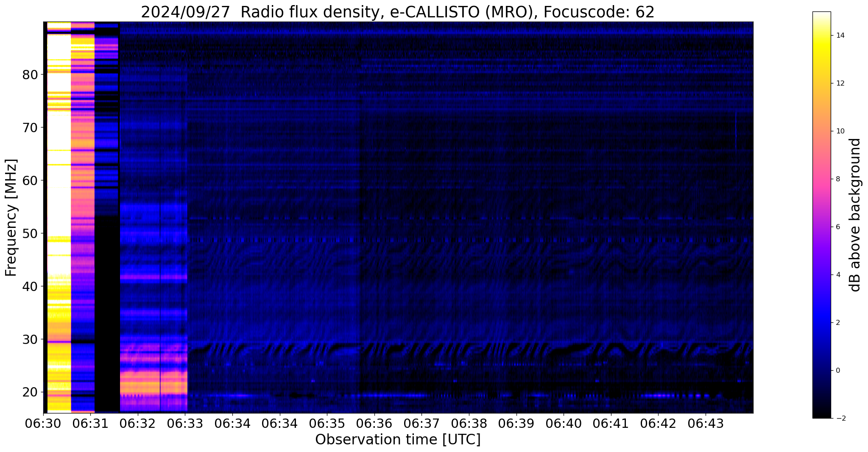Click the 60 tick label on the frequency axis

[x=30, y=181]
